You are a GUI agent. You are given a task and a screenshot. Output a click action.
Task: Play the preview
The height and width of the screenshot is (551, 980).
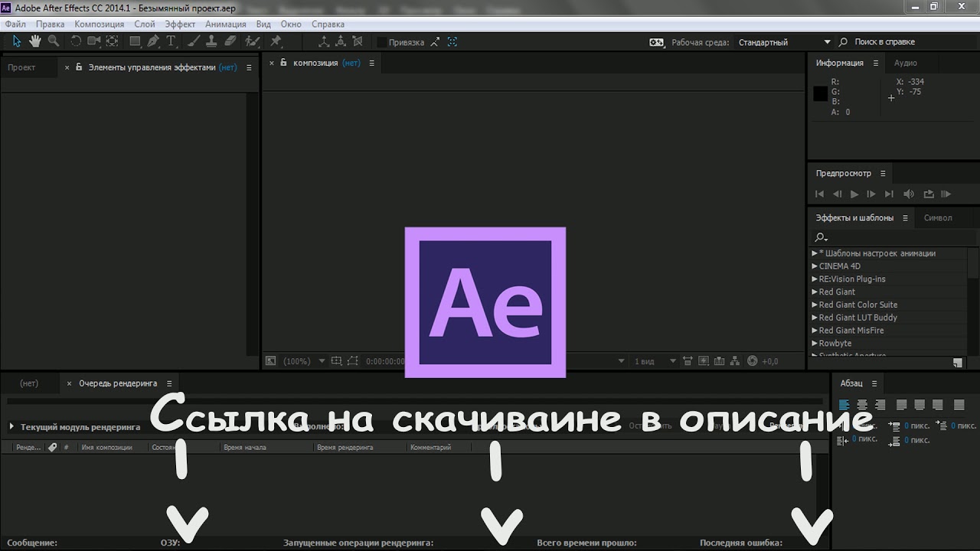854,194
